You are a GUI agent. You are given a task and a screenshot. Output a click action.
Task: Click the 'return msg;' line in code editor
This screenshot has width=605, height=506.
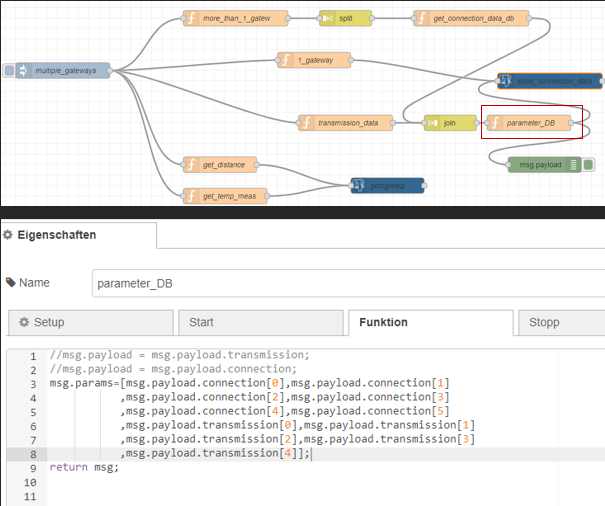pos(84,467)
